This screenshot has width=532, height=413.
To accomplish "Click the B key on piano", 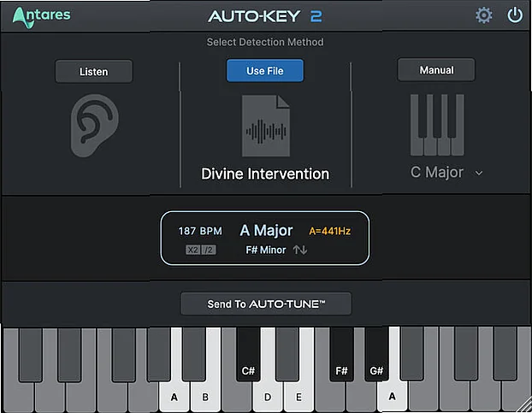I will coord(205,397).
